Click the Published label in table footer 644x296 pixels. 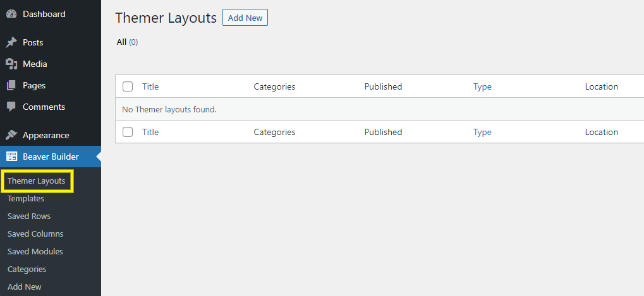click(383, 132)
